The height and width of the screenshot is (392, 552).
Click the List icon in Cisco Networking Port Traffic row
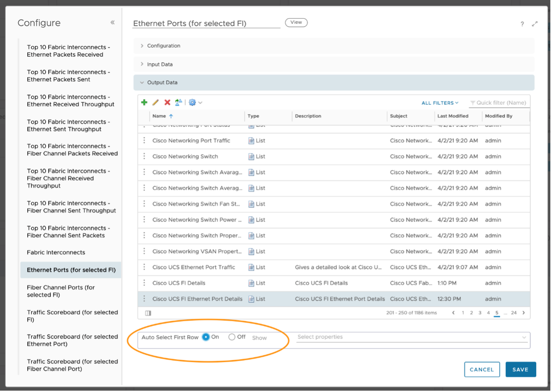pyautogui.click(x=251, y=141)
